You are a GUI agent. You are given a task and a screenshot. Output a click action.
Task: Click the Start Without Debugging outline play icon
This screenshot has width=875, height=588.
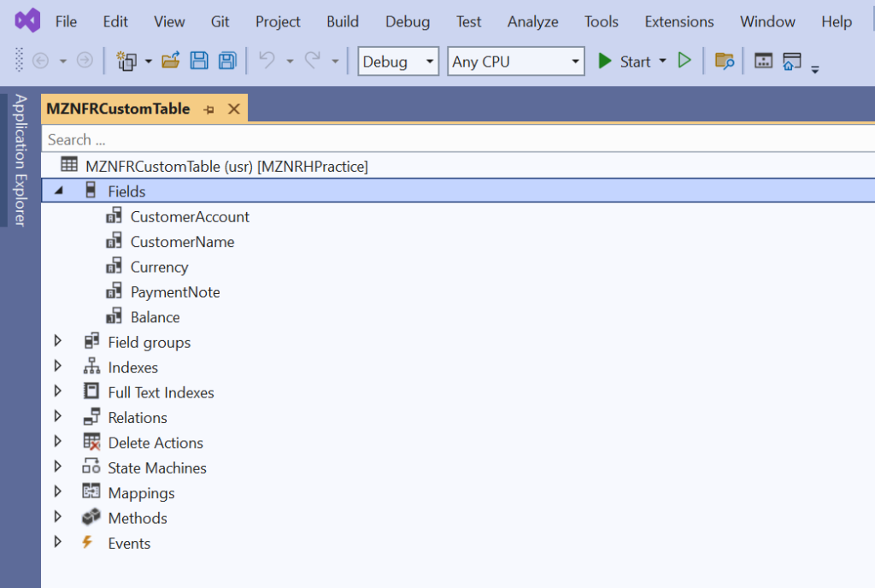pyautogui.click(x=684, y=60)
